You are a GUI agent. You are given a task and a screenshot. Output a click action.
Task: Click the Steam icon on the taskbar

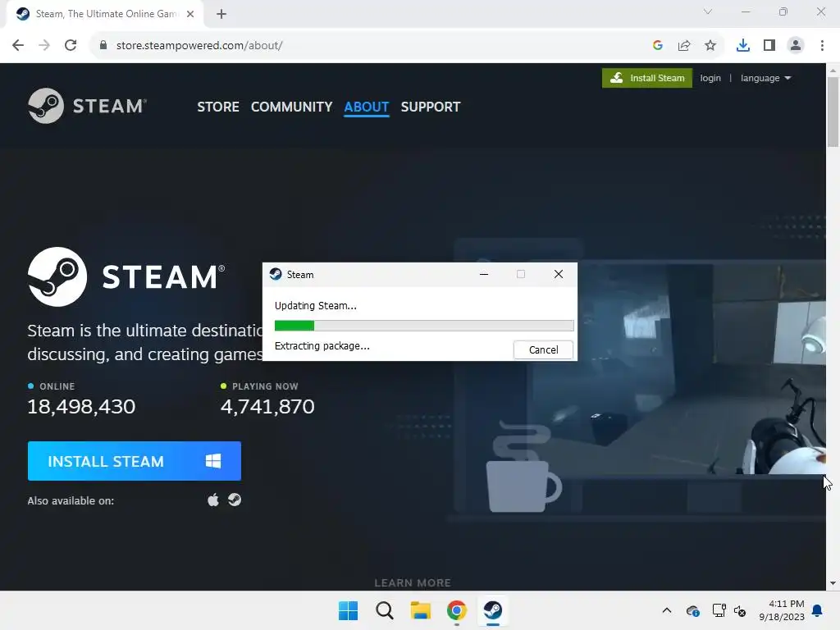pyautogui.click(x=493, y=610)
